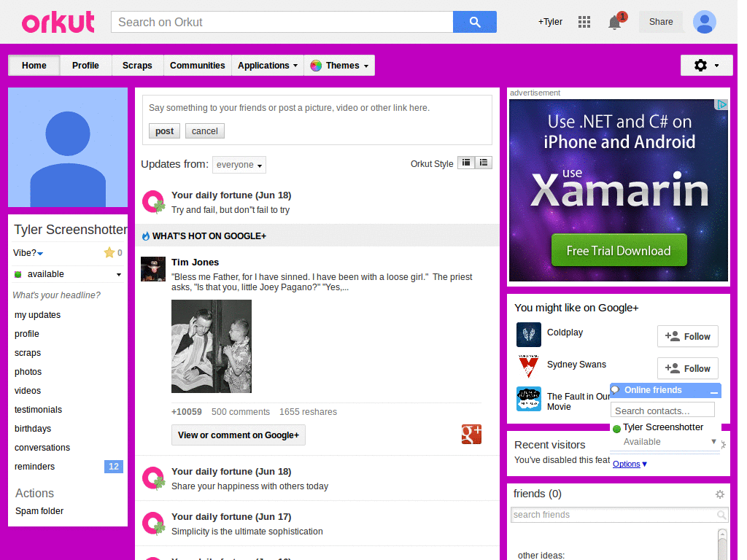747x560 pixels.
Task: Open the account avatar in header
Action: click(x=704, y=22)
